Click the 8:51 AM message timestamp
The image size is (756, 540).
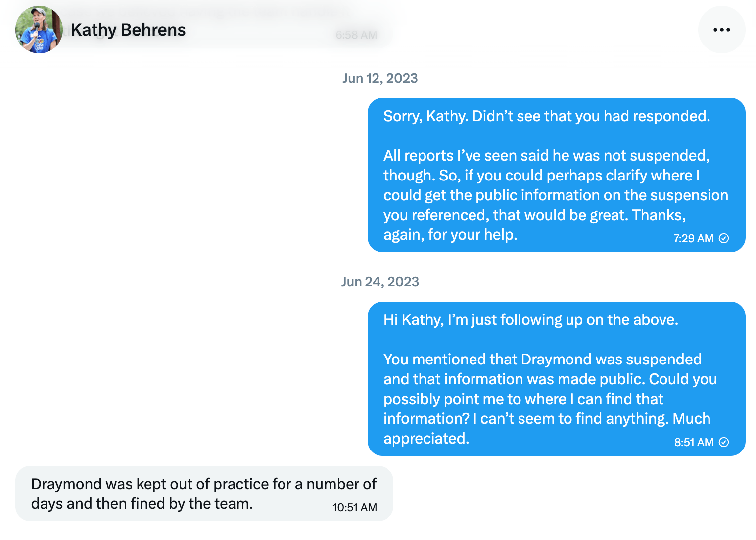coord(694,442)
